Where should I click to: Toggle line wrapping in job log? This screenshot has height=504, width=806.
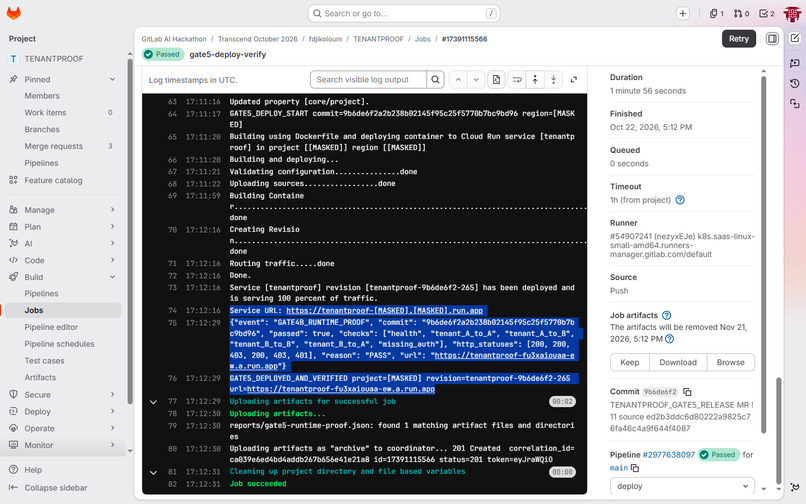[x=517, y=80]
